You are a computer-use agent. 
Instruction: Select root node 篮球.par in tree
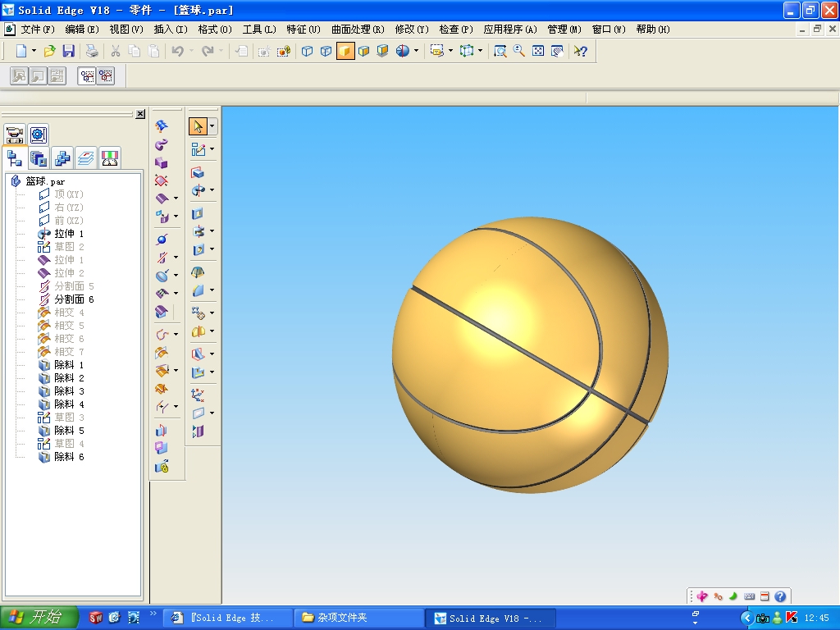tap(45, 181)
